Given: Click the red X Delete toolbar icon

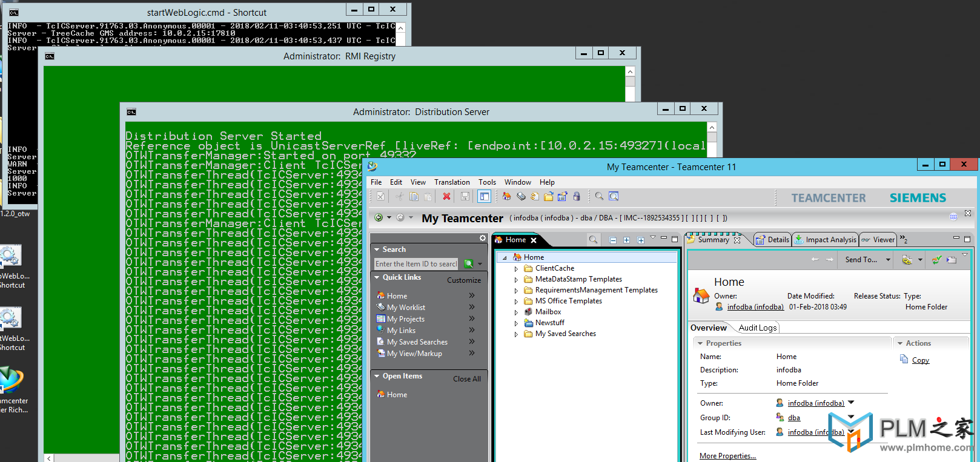Looking at the screenshot, I should [446, 196].
